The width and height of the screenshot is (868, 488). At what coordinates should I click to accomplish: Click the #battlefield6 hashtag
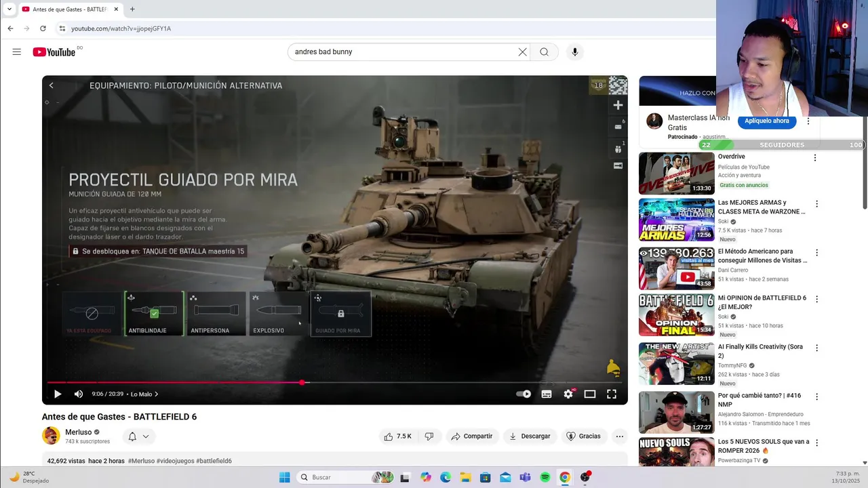coord(214,461)
